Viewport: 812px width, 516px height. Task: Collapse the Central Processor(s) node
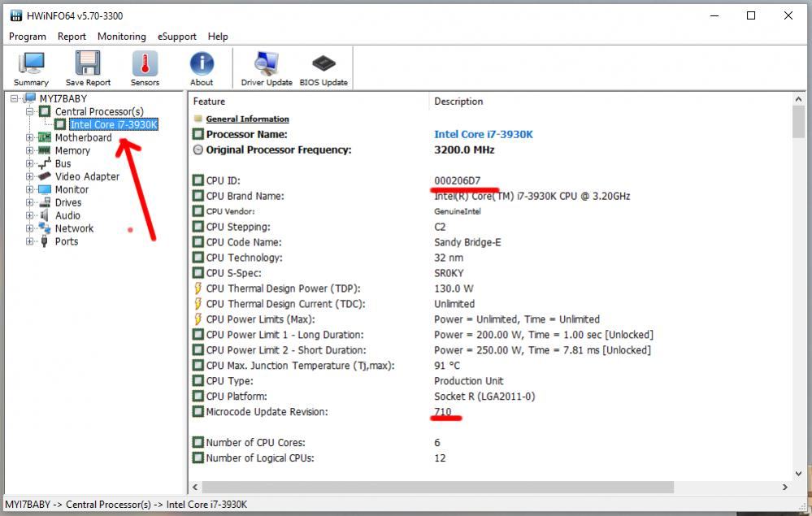(x=30, y=111)
